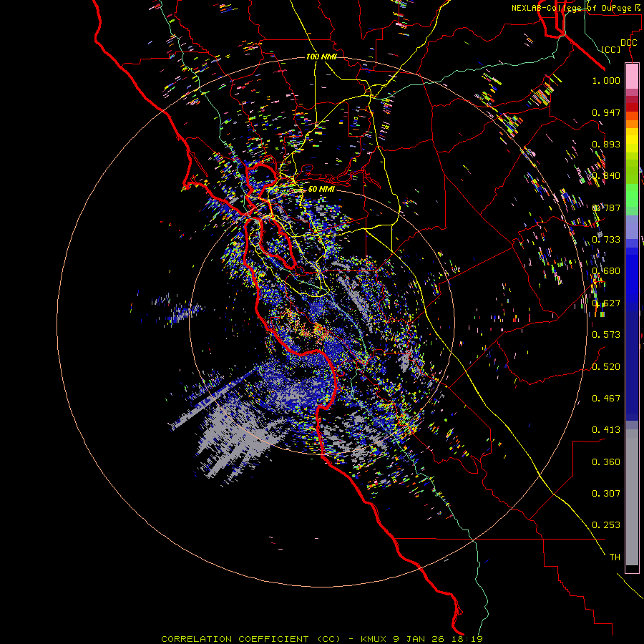Pick the gray segment of the color bar

[x=632, y=497]
